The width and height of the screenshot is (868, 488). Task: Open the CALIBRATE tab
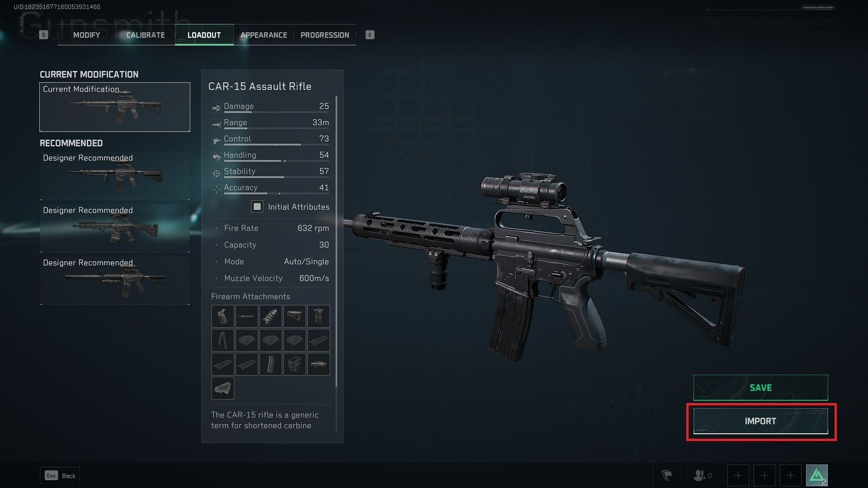click(x=145, y=34)
